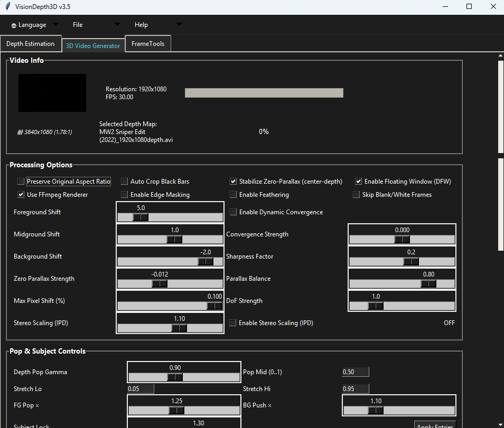
Task: Maximize the VisionDepth3D window
Action: [x=469, y=6]
